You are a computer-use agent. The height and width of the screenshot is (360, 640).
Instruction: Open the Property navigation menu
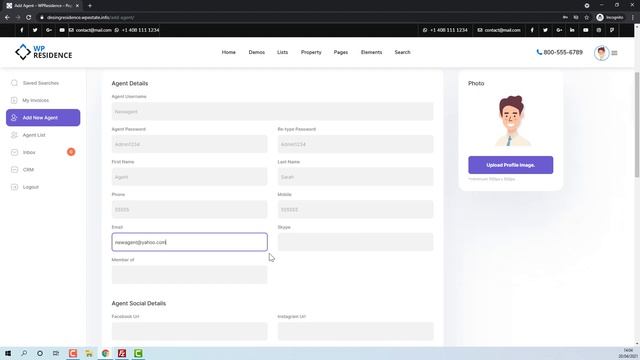tap(311, 52)
